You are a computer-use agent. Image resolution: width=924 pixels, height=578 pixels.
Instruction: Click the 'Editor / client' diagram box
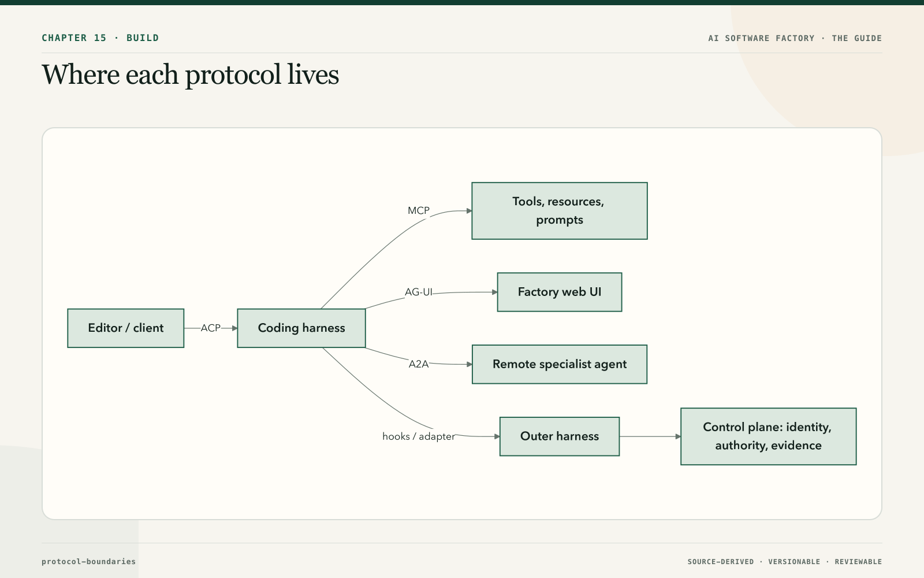pos(126,328)
